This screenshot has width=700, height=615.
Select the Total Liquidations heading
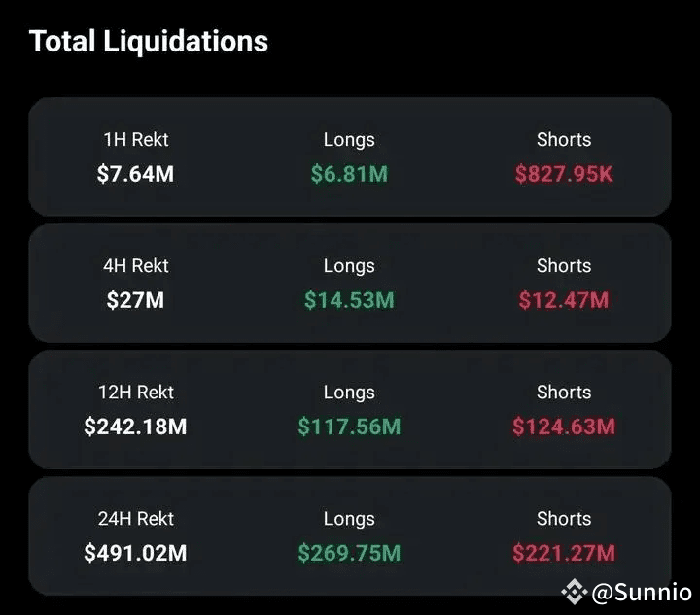148,42
